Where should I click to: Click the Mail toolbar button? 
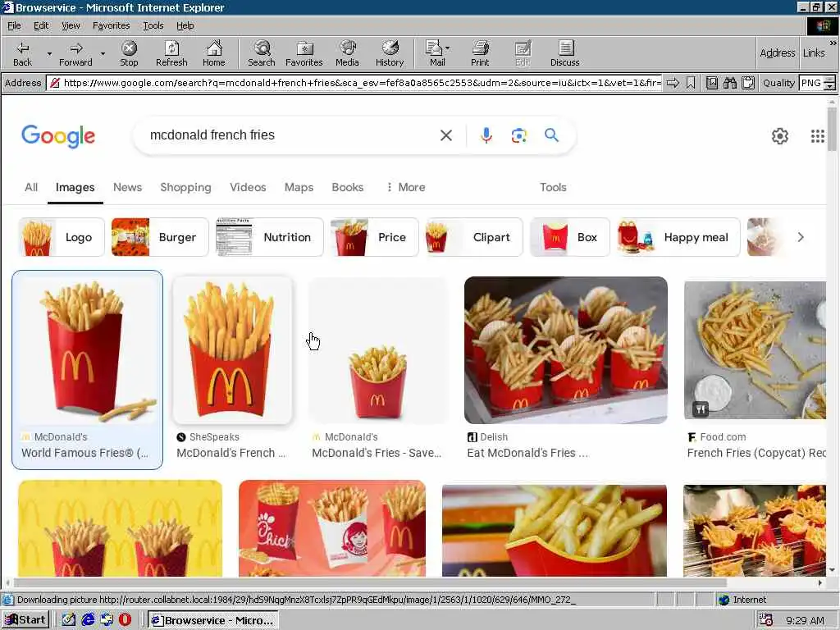(436, 53)
